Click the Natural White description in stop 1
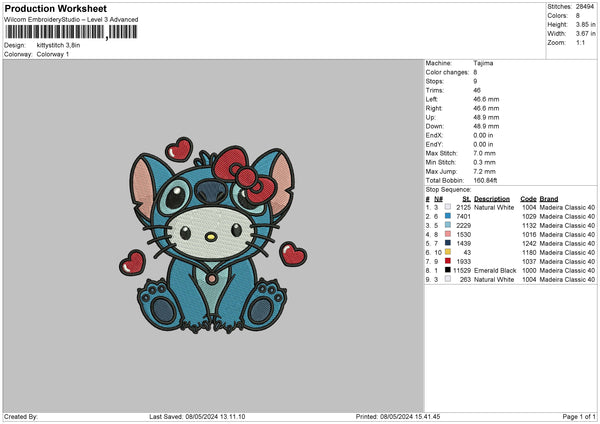 pyautogui.click(x=494, y=207)
